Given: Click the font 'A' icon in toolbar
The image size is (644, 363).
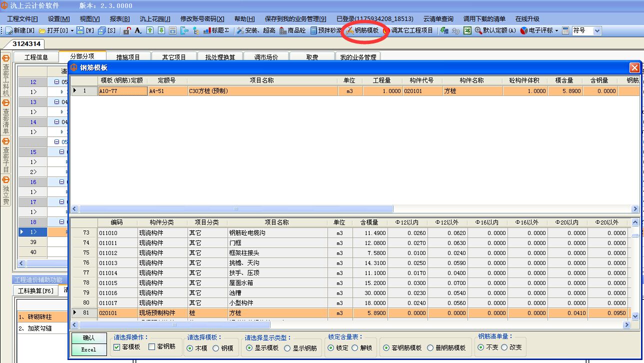Looking at the screenshot, I should [138, 30].
